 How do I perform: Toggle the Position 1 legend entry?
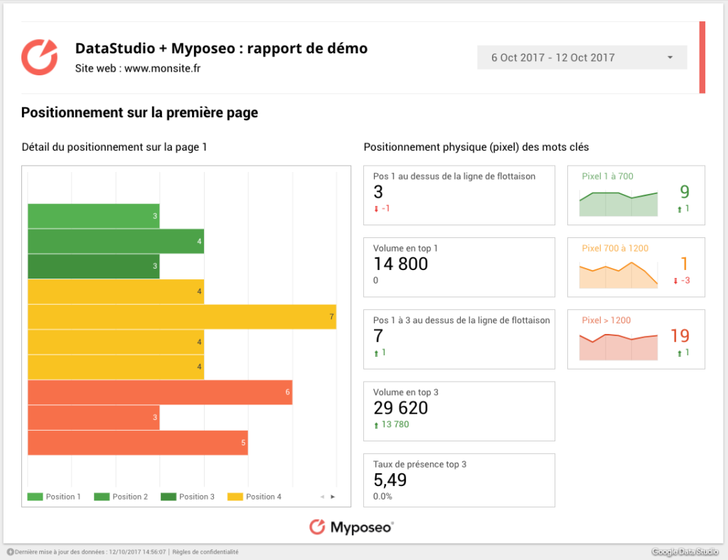coord(55,497)
